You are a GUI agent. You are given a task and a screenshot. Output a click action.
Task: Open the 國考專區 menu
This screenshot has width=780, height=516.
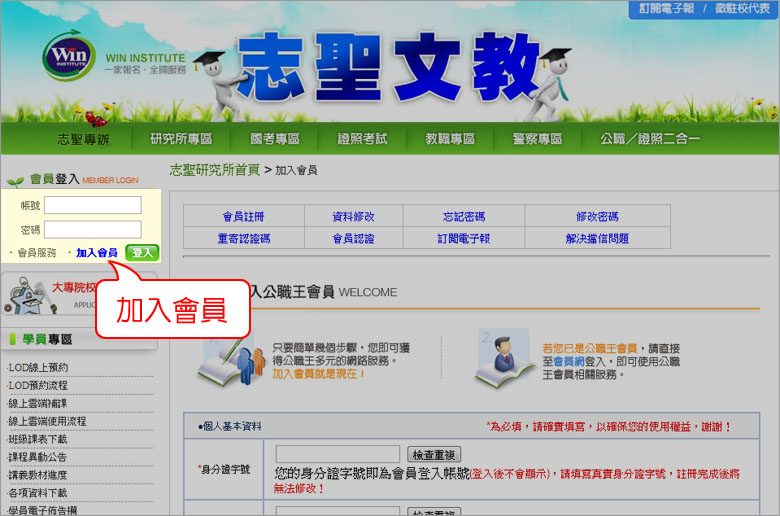(275, 138)
